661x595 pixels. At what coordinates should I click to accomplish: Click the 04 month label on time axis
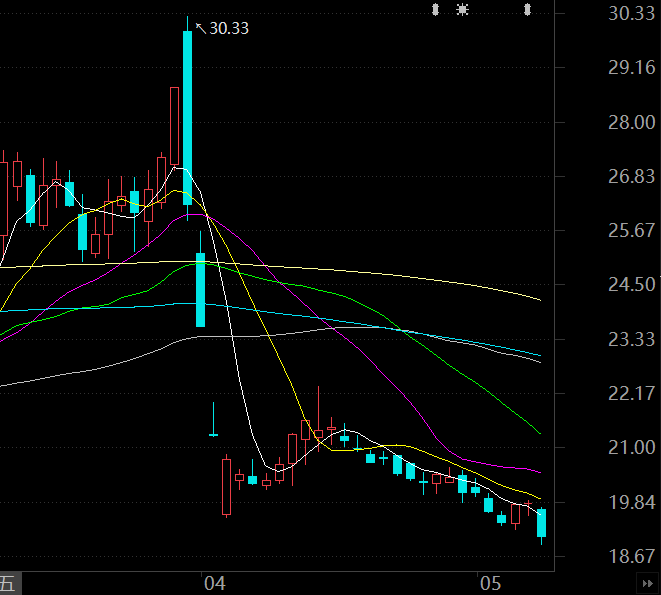(x=215, y=584)
